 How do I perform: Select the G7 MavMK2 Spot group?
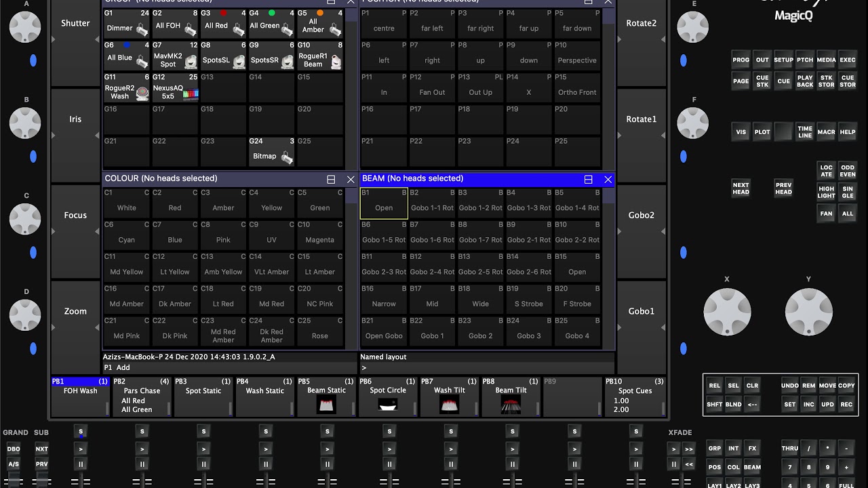(175, 55)
